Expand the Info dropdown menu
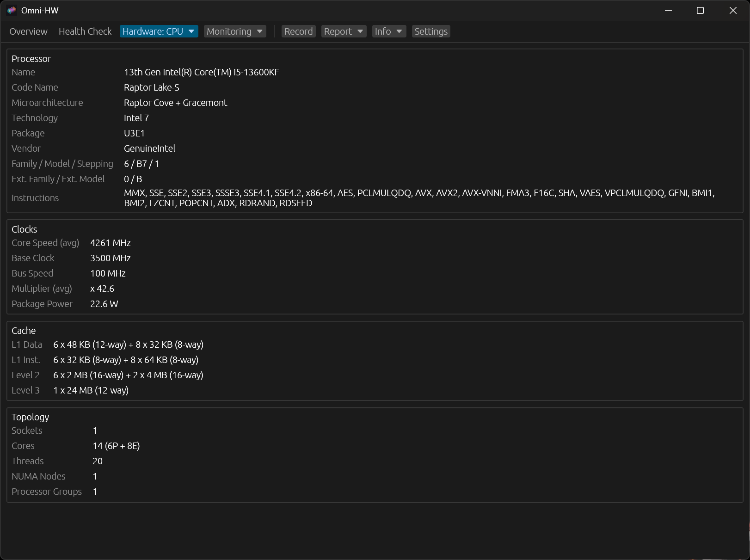This screenshot has width=750, height=560. [x=389, y=31]
